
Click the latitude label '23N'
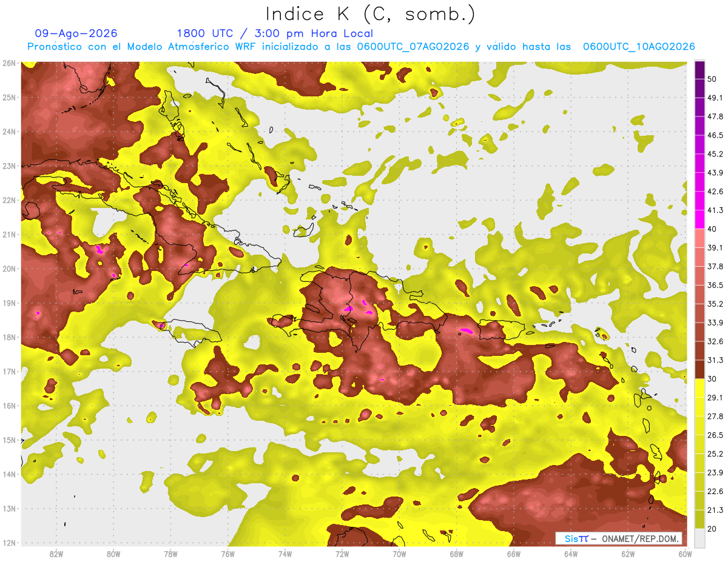9,166
